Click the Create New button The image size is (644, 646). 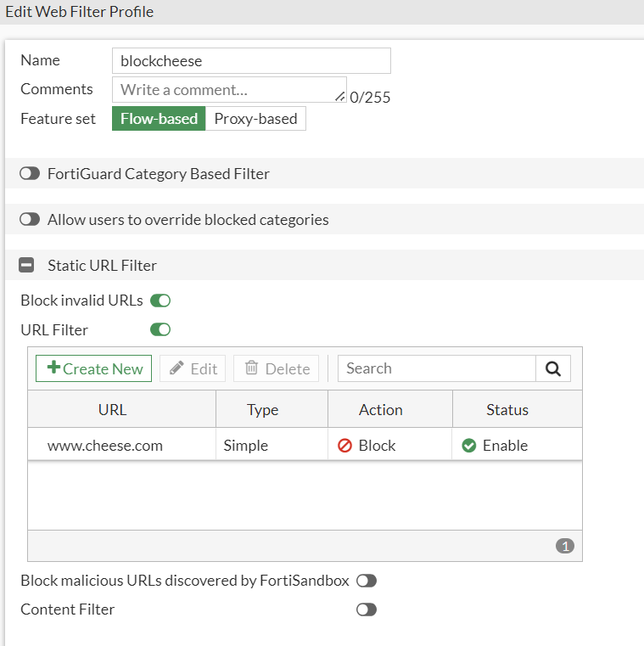[x=94, y=368]
